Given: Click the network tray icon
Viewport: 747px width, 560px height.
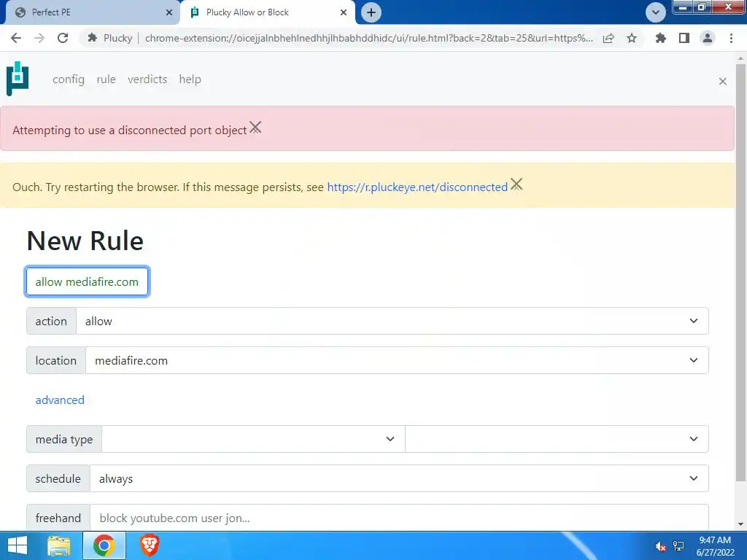Looking at the screenshot, I should pyautogui.click(x=678, y=546).
